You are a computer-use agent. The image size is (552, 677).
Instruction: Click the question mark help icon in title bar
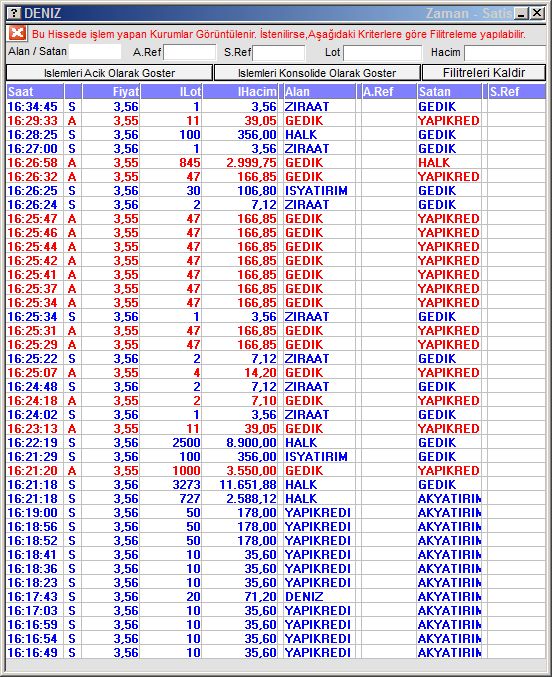(14, 13)
